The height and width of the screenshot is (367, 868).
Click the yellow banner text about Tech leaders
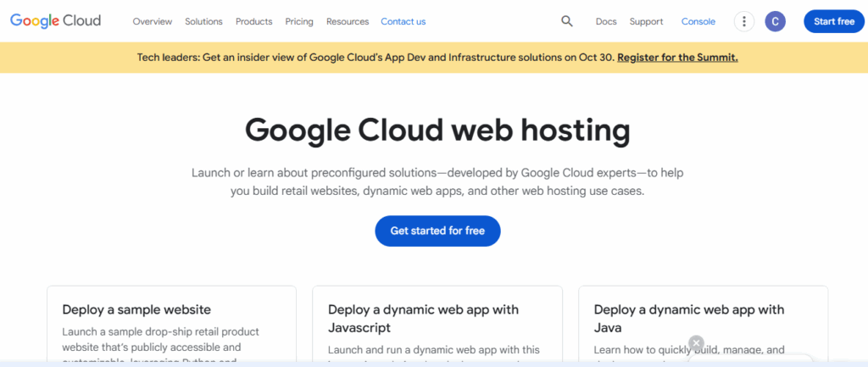376,57
